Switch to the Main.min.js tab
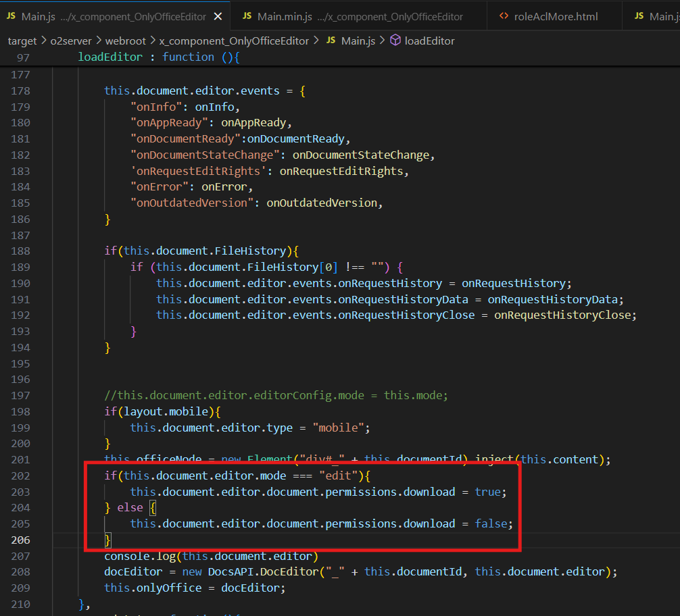The height and width of the screenshot is (616, 680). [x=360, y=16]
